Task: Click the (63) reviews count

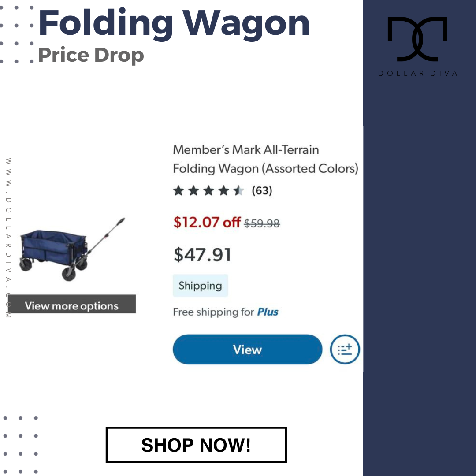Action: (262, 191)
